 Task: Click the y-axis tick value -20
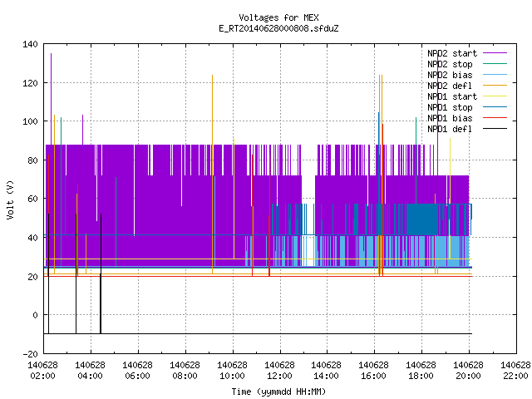pyautogui.click(x=30, y=354)
